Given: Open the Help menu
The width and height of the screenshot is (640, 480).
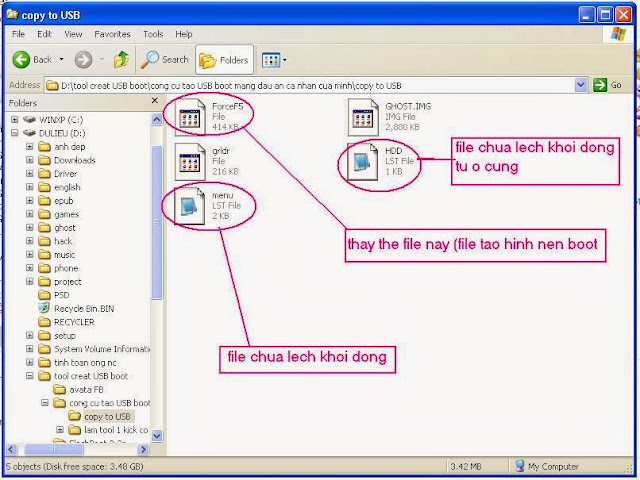Looking at the screenshot, I should click(x=184, y=34).
